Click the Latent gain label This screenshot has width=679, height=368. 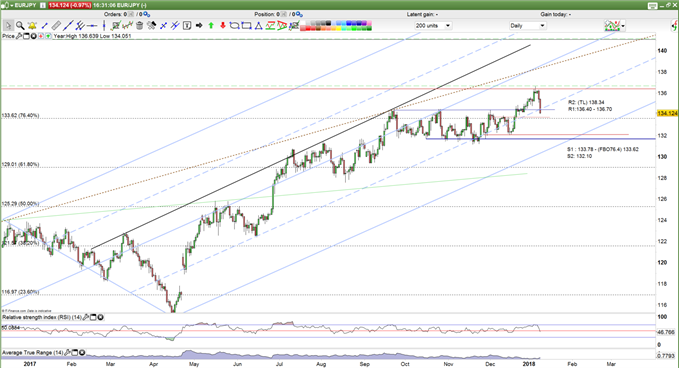tap(422, 14)
